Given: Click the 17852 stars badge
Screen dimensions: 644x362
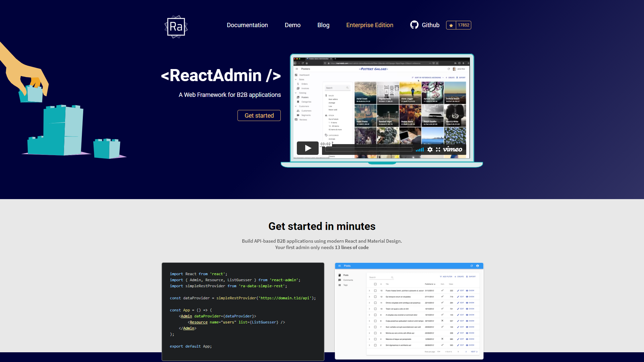Looking at the screenshot, I should (459, 25).
